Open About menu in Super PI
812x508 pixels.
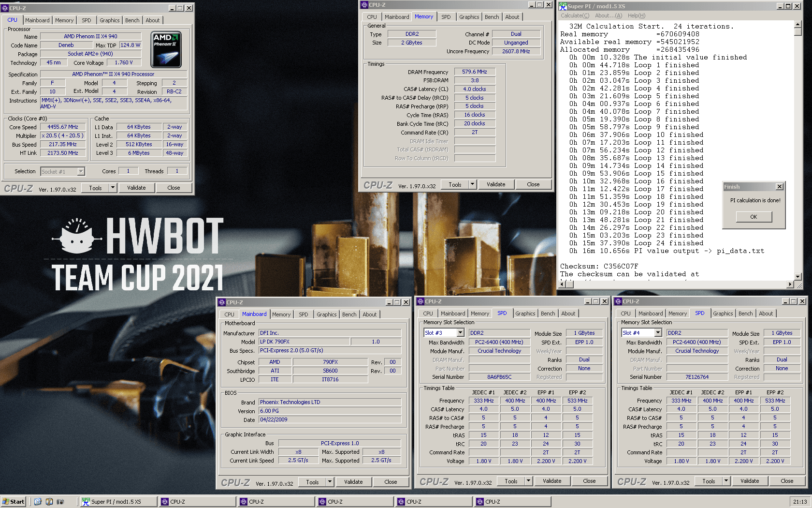pyautogui.click(x=608, y=15)
